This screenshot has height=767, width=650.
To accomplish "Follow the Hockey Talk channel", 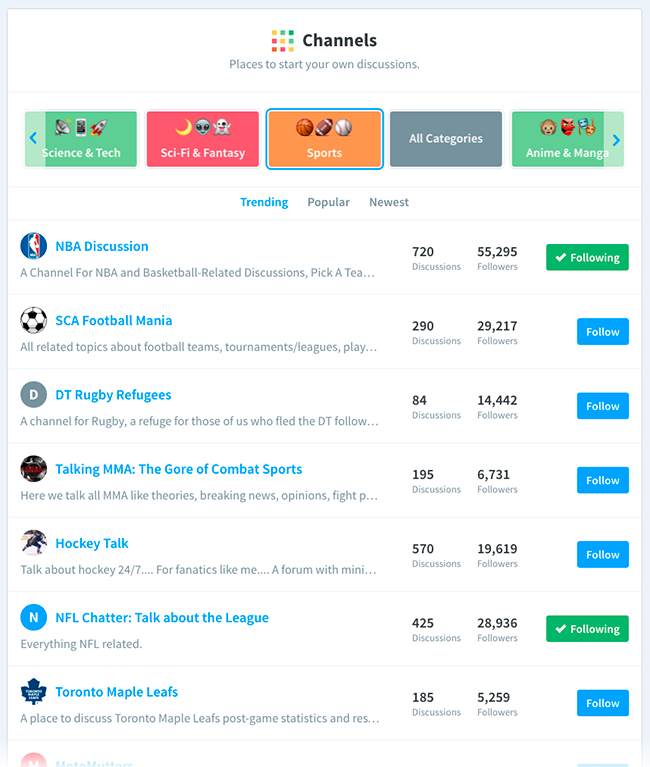I will tap(603, 554).
